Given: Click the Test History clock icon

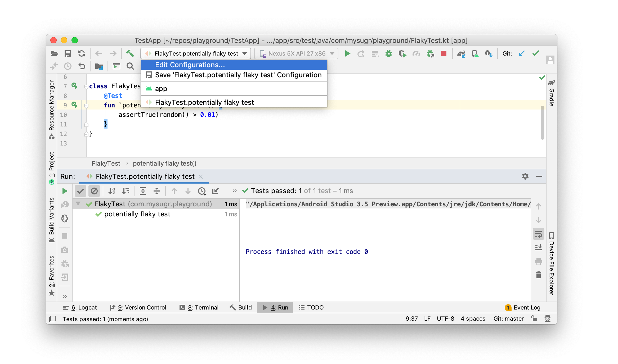Looking at the screenshot, I should coord(202,191).
